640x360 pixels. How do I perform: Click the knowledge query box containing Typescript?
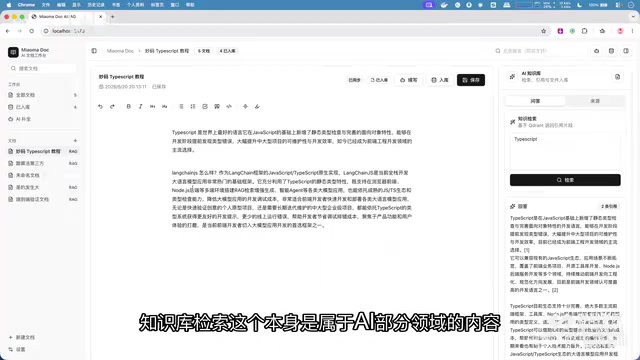tap(565, 152)
